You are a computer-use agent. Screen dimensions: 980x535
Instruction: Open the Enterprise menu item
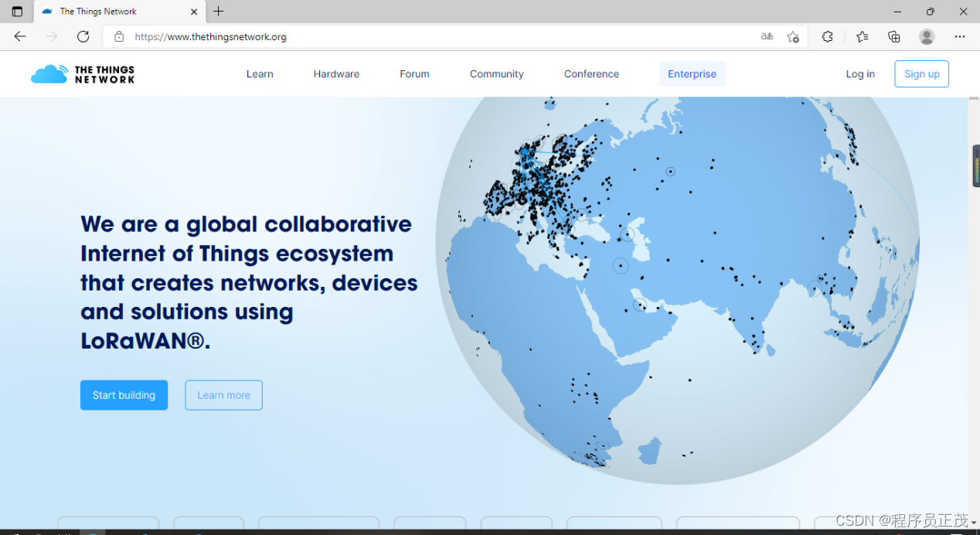pyautogui.click(x=692, y=74)
